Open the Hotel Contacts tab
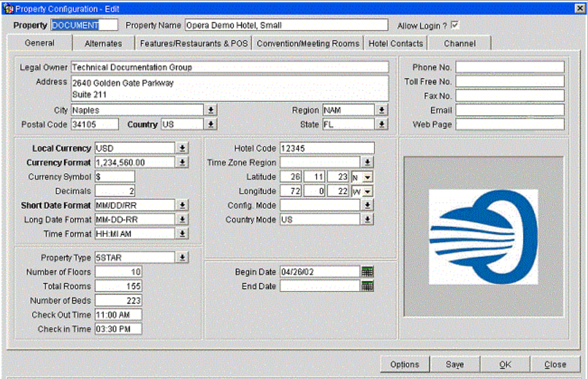Screen dimensions: 588x379 396,43
